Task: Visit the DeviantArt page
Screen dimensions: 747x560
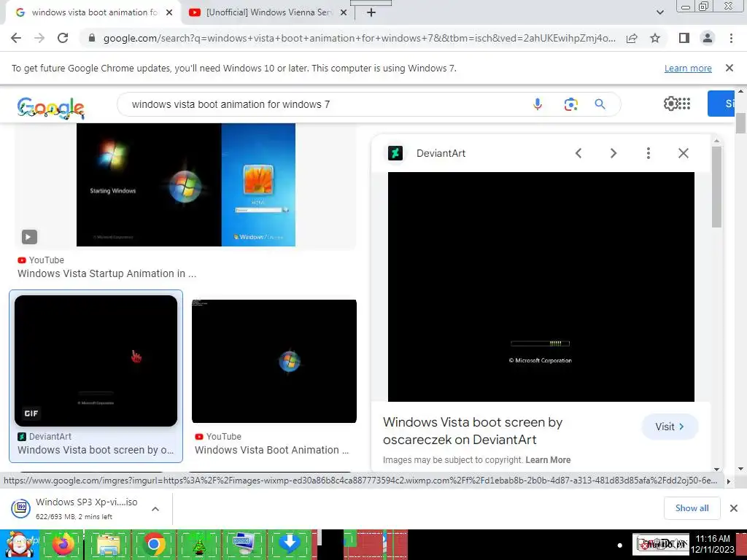Action: 670,427
